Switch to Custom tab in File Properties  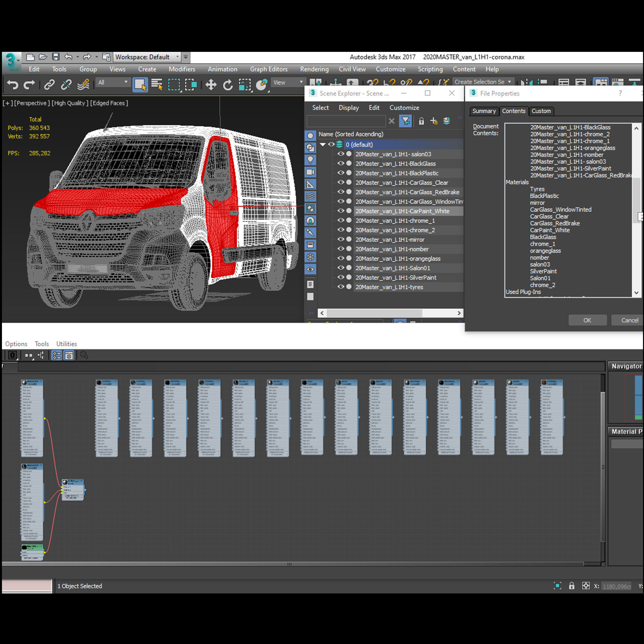pos(541,111)
